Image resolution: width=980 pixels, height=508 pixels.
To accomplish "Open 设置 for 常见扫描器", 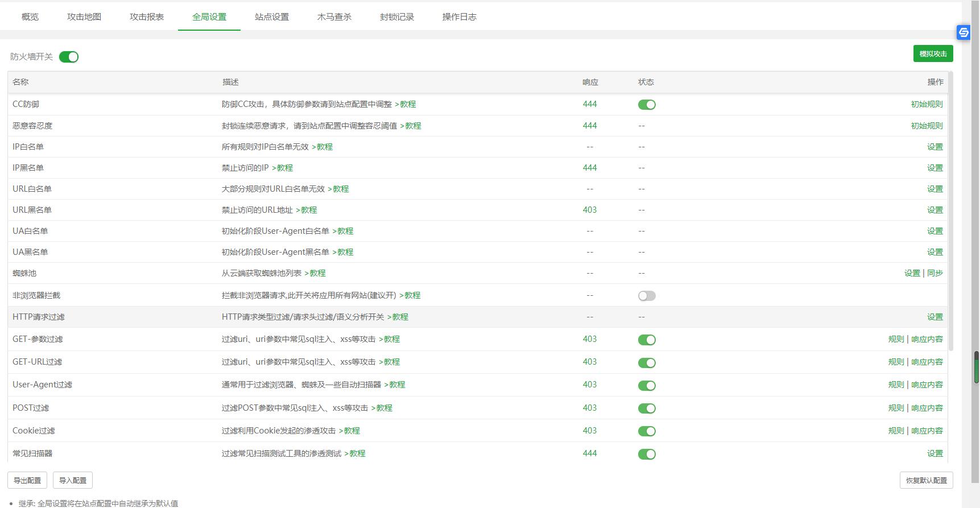I will pyautogui.click(x=934, y=453).
